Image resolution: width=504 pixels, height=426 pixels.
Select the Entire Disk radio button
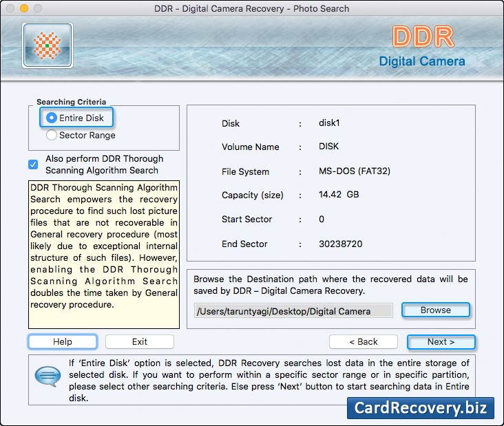click(52, 118)
